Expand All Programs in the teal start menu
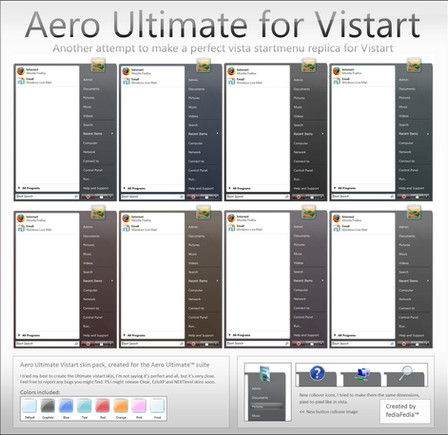Viewport: 448px width, 435px height. click(346, 188)
